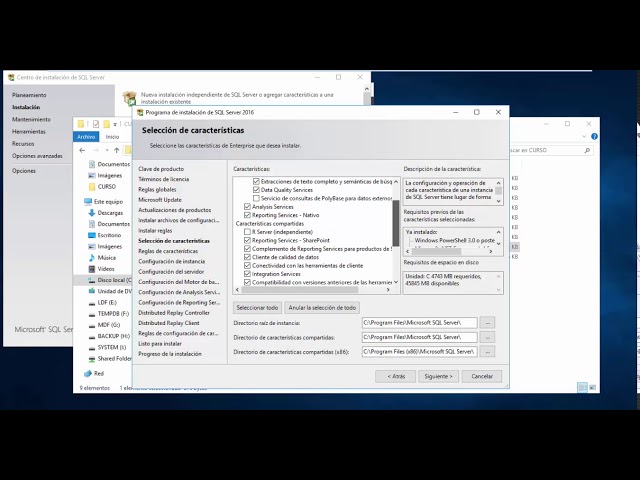Viewport: 640px width, 480px height.
Task: Switch Explorer to details view icon
Action: coord(582,387)
